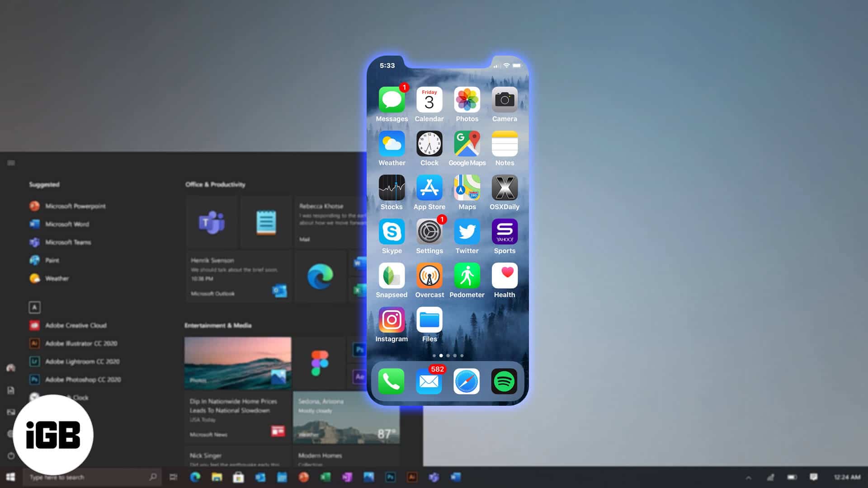Open the Snapseed app
The image size is (868, 488).
pos(392,276)
